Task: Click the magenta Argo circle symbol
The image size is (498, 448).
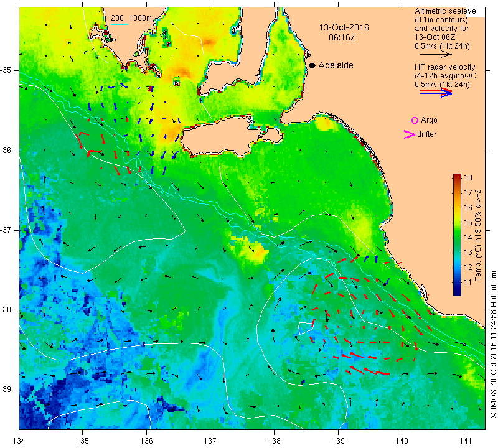Action: (415, 120)
